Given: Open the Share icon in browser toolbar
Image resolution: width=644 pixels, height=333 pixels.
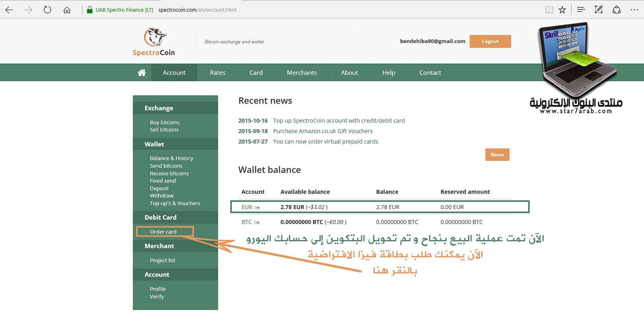Looking at the screenshot, I should pyautogui.click(x=617, y=10).
